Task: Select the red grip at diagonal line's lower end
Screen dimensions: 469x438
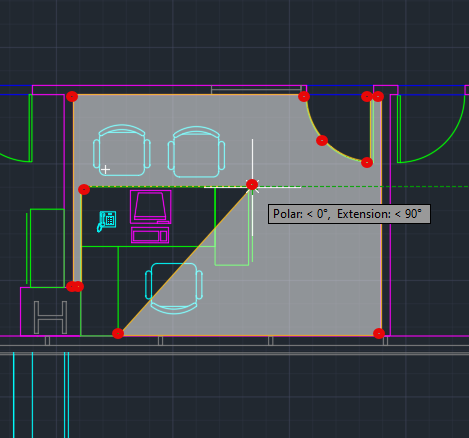Action: pyautogui.click(x=118, y=333)
